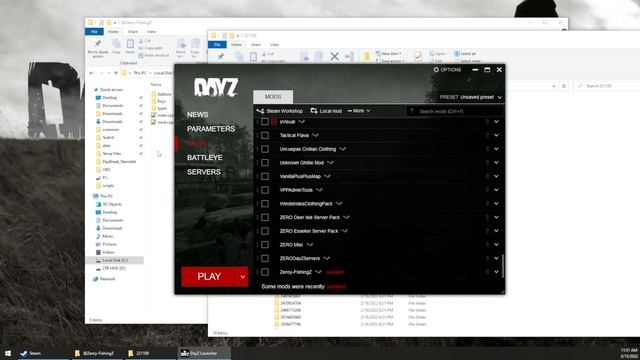Enable the VPPAdminTools checkbox

click(265, 190)
